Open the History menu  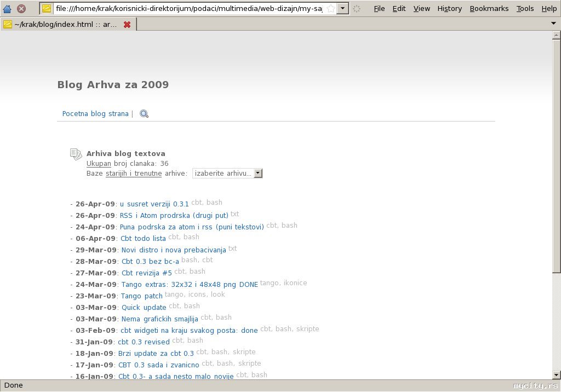tap(450, 9)
